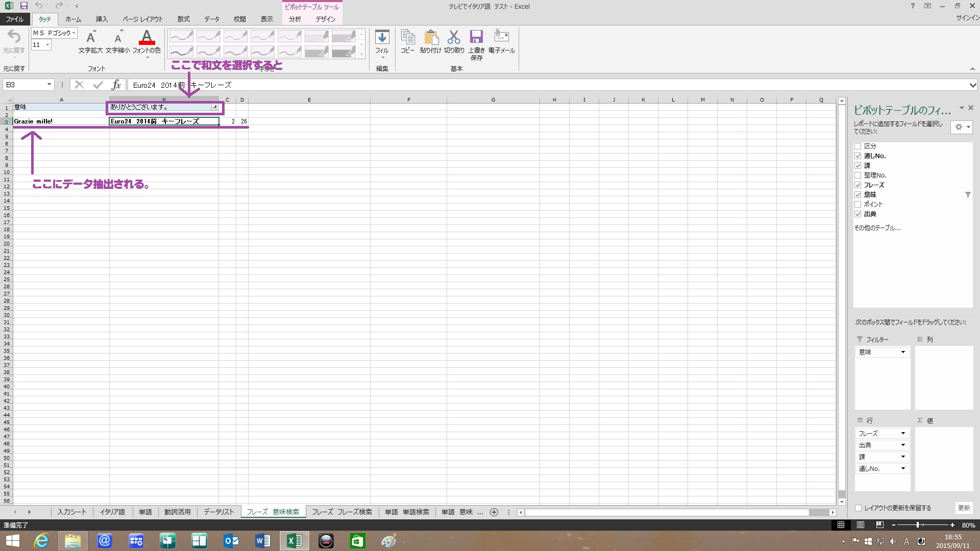
Task: Open the font name MS Pゴシック dropdown
Action: pyautogui.click(x=74, y=33)
